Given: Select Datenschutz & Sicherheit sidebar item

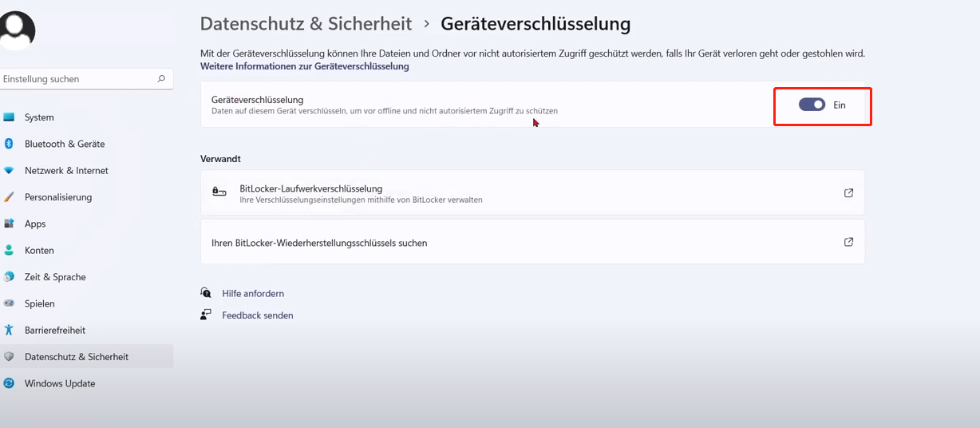Looking at the screenshot, I should click(x=76, y=357).
